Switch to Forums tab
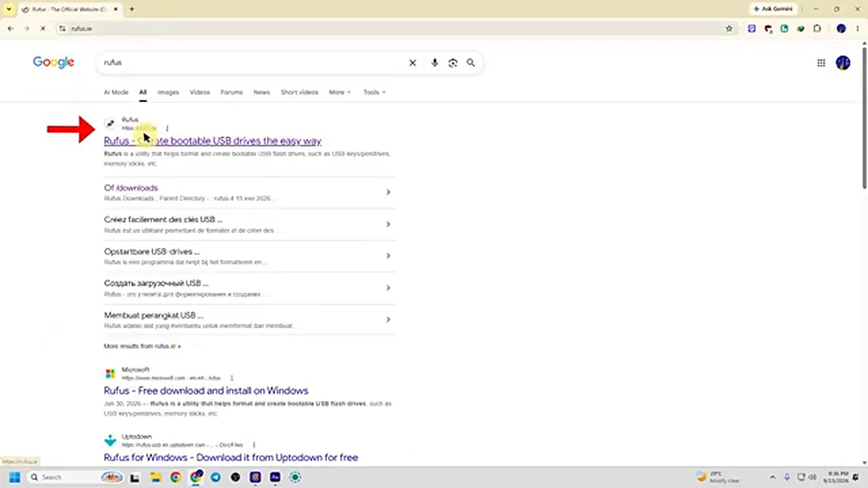This screenshot has width=868, height=488. [231, 92]
